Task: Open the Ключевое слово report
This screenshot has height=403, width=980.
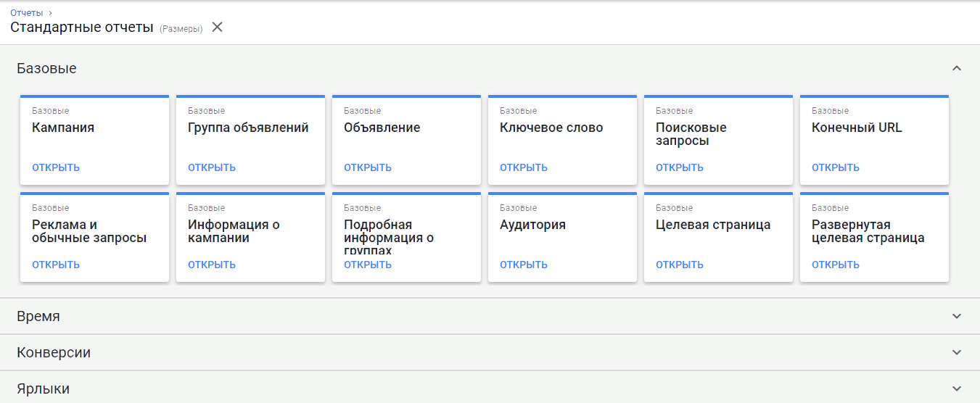Action: click(x=524, y=167)
